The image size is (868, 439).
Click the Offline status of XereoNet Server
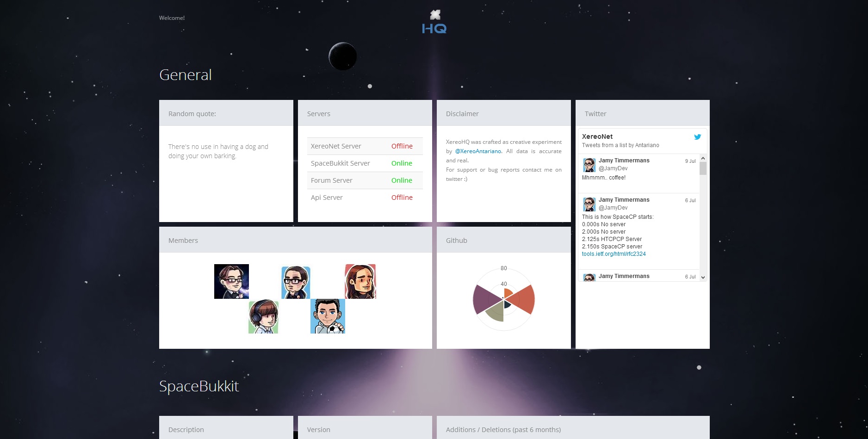[x=402, y=146]
